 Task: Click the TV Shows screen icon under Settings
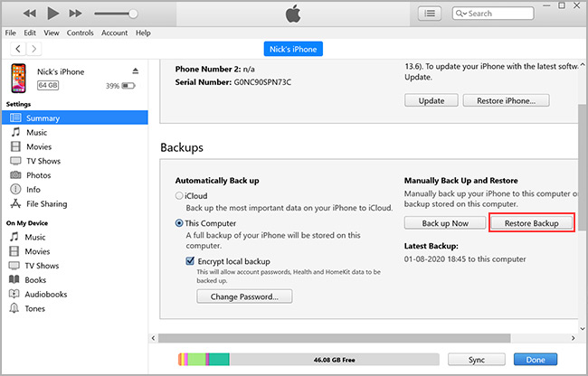[15, 161]
